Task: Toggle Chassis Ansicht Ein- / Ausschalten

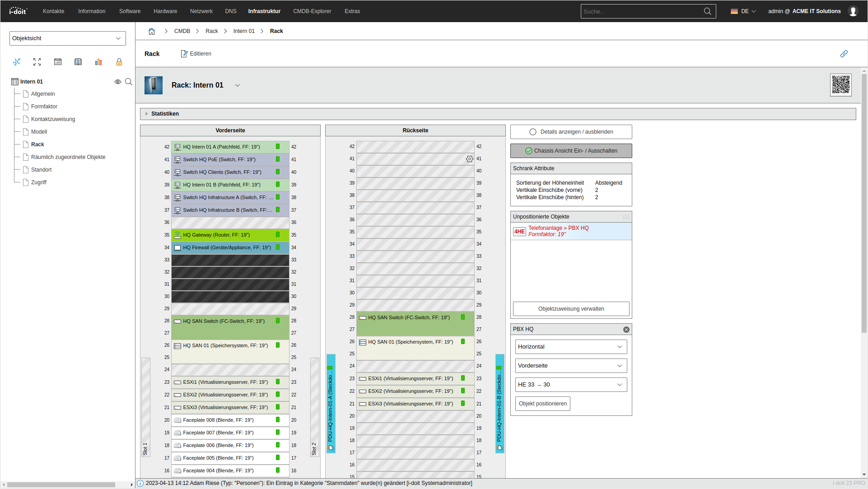Action: 571,151
